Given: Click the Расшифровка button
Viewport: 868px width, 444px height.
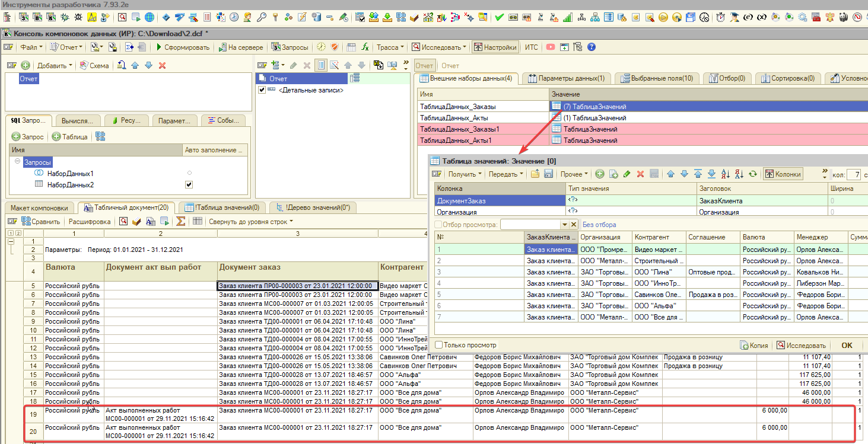Looking at the screenshot, I should pyautogui.click(x=89, y=222).
